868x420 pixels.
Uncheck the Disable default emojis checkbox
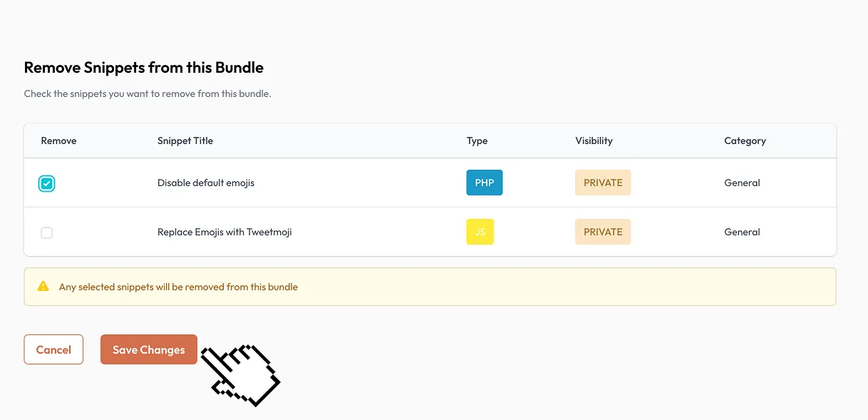click(46, 183)
